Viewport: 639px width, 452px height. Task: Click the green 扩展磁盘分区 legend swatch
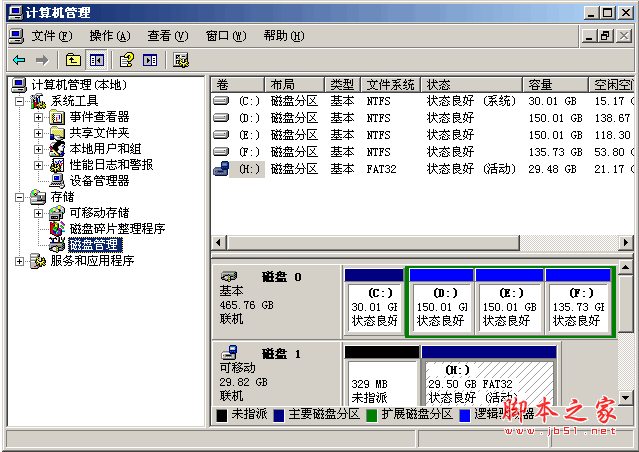tap(371, 415)
